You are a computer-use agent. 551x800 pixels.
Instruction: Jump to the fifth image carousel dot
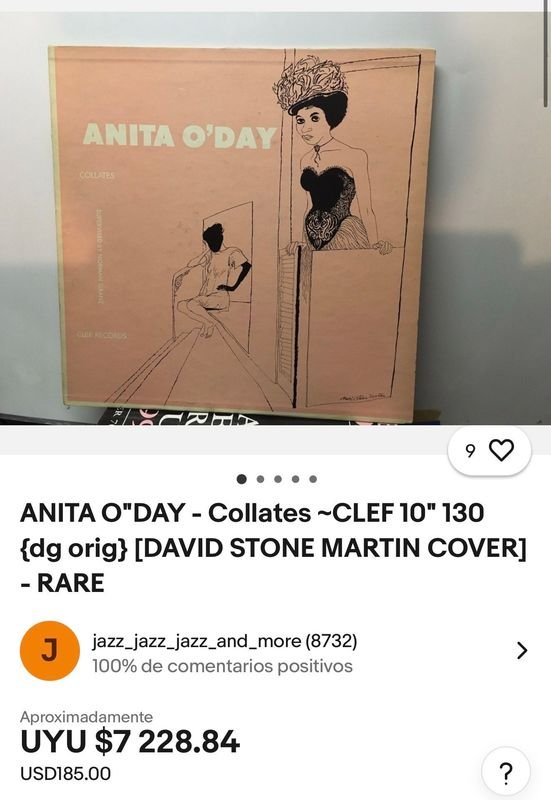point(313,479)
